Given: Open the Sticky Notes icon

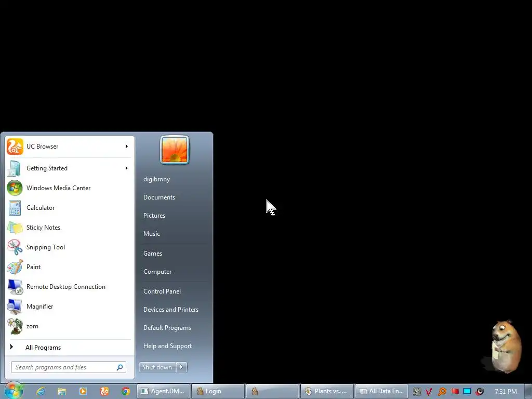Looking at the screenshot, I should (x=15, y=228).
